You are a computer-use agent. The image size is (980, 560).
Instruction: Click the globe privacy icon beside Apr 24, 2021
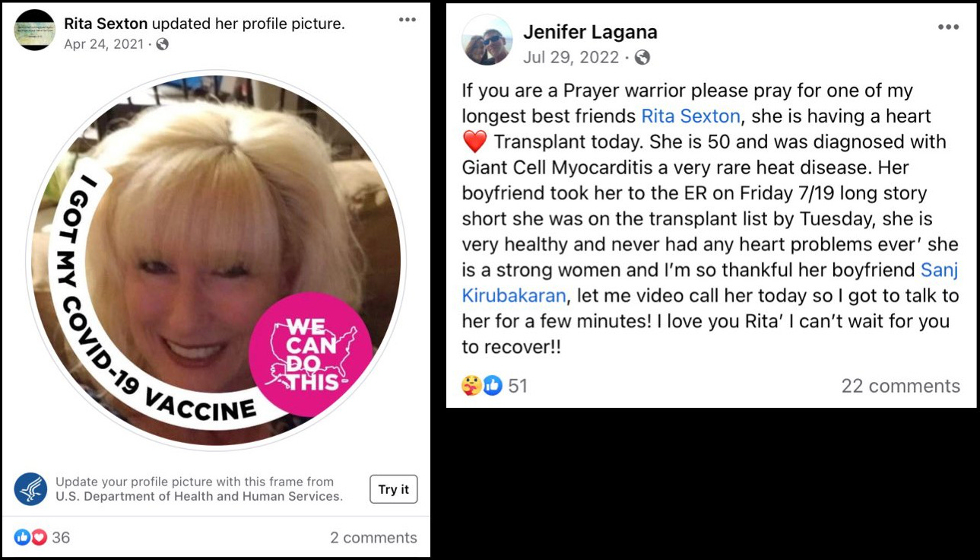pyautogui.click(x=161, y=44)
